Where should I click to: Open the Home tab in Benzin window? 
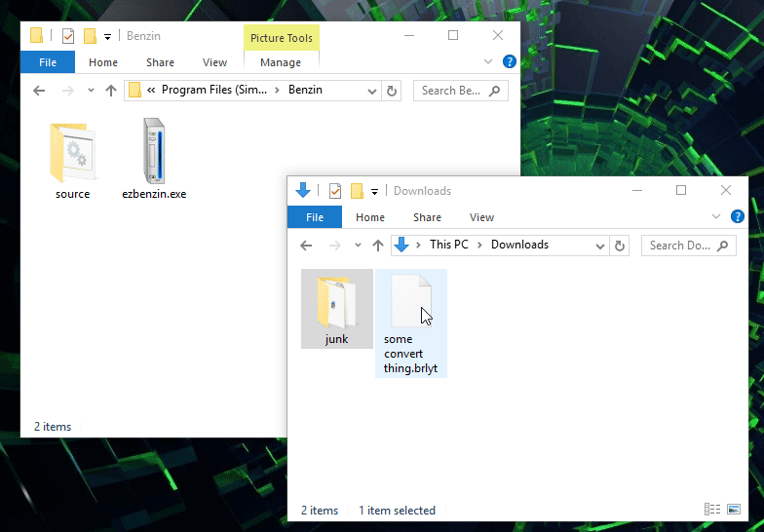103,62
